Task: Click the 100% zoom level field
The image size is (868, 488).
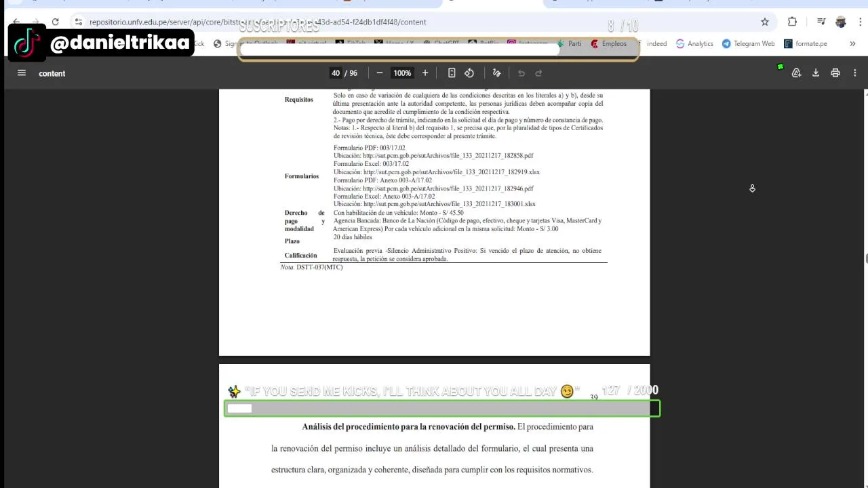Action: [402, 73]
